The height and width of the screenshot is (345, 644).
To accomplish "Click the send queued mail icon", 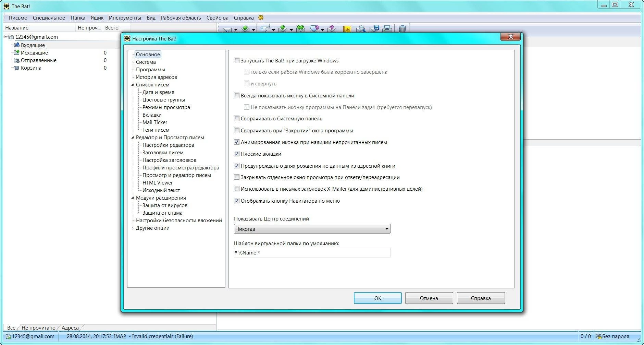I will pos(245,29).
